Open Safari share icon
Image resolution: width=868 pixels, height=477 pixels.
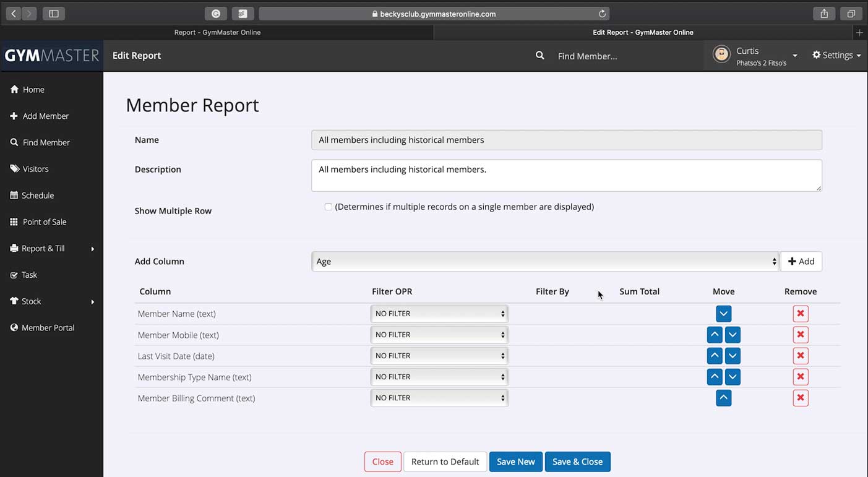pyautogui.click(x=824, y=14)
